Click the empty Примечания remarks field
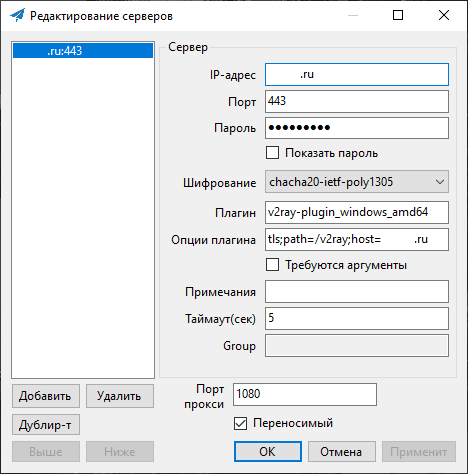This screenshot has width=468, height=474. [357, 291]
